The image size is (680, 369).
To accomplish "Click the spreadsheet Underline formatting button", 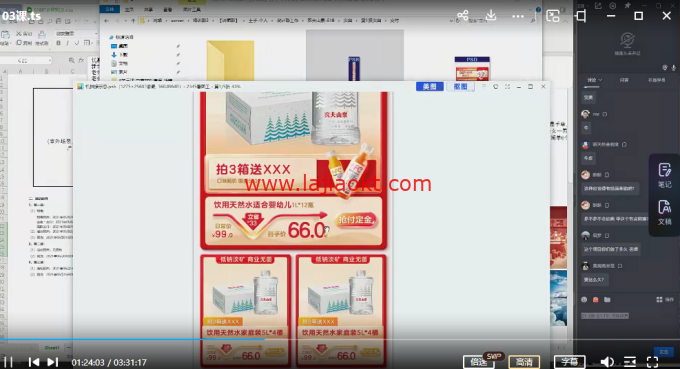I will tap(77, 43).
